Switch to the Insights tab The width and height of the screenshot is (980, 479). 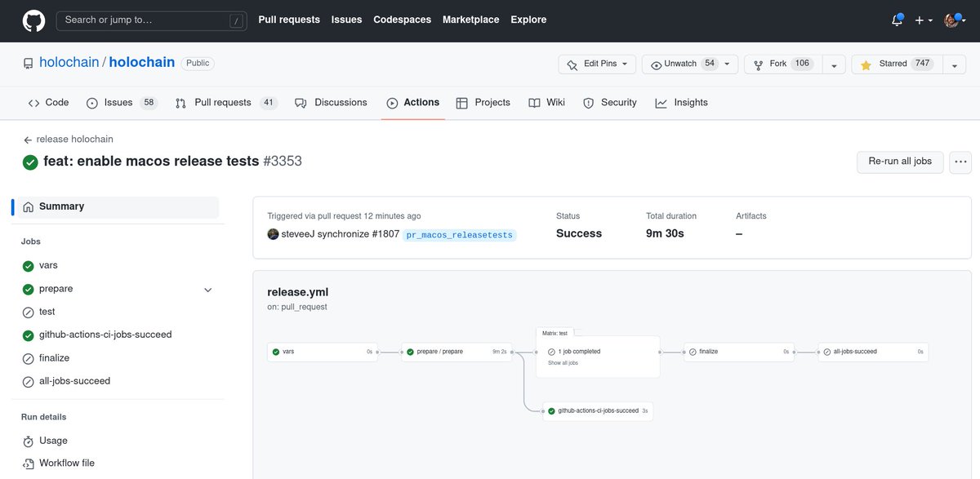[682, 103]
